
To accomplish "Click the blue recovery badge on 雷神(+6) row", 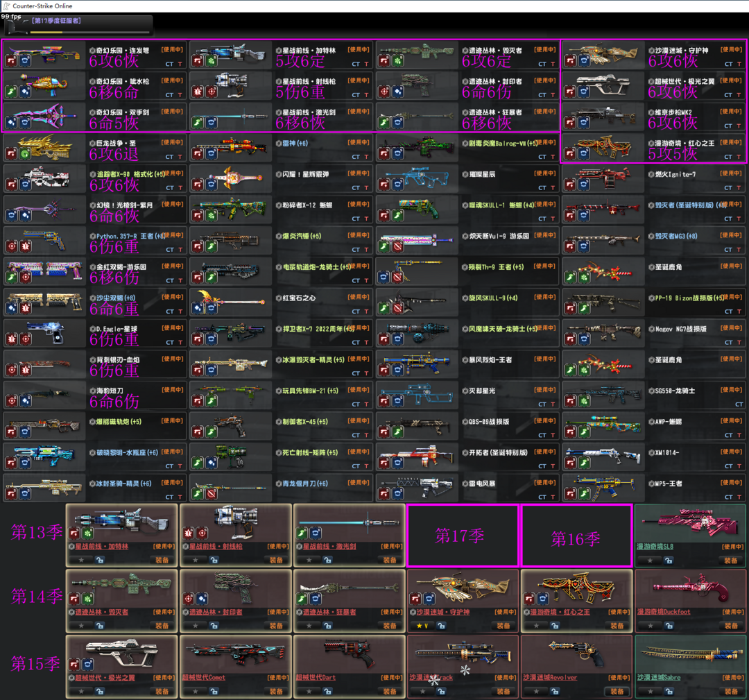I will point(211,154).
